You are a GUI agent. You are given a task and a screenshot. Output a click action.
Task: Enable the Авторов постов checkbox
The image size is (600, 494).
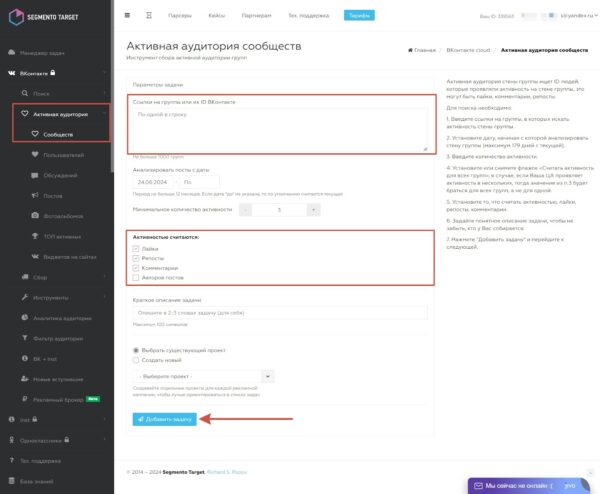pyautogui.click(x=136, y=277)
